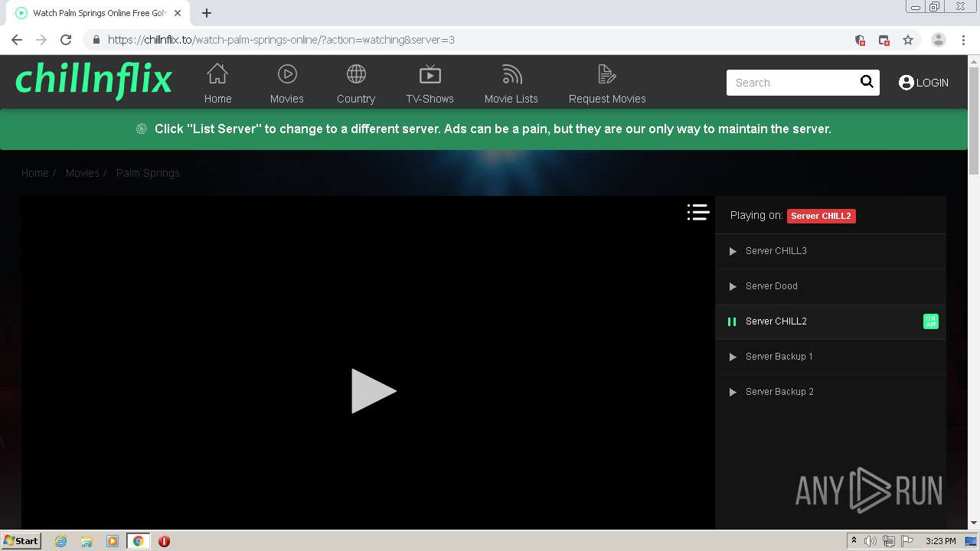Click the chillnflix logo
The width and height of the screenshot is (980, 551).
(x=93, y=80)
